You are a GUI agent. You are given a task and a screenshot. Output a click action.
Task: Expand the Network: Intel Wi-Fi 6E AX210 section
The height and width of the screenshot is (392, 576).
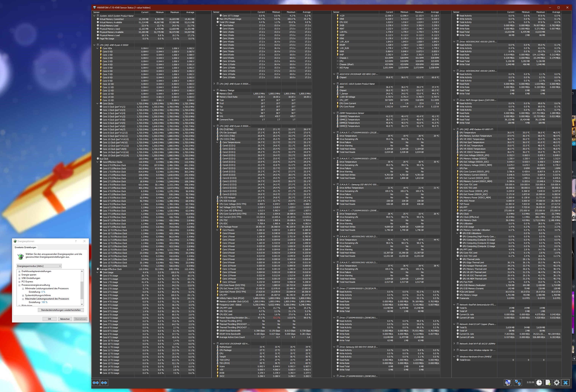coord(454,344)
